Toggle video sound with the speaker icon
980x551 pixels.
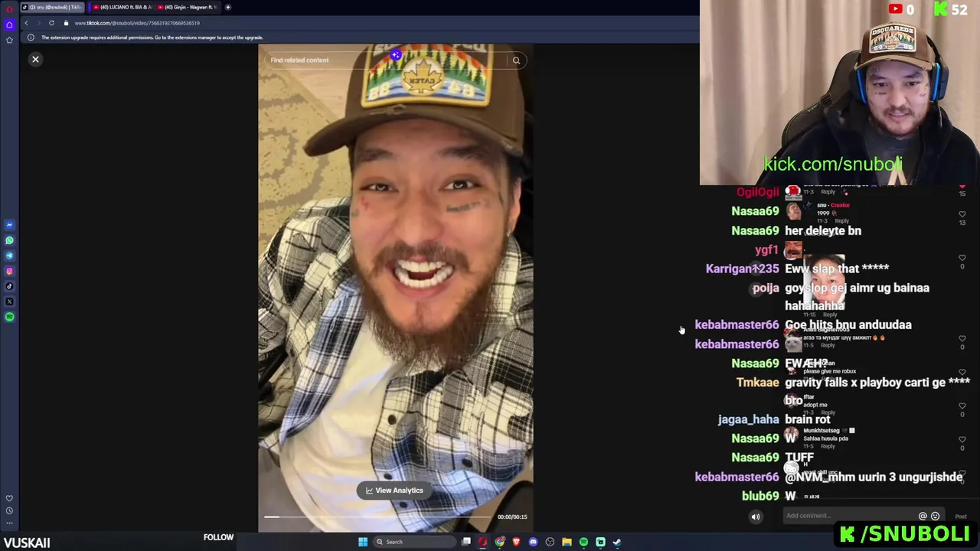[756, 517]
